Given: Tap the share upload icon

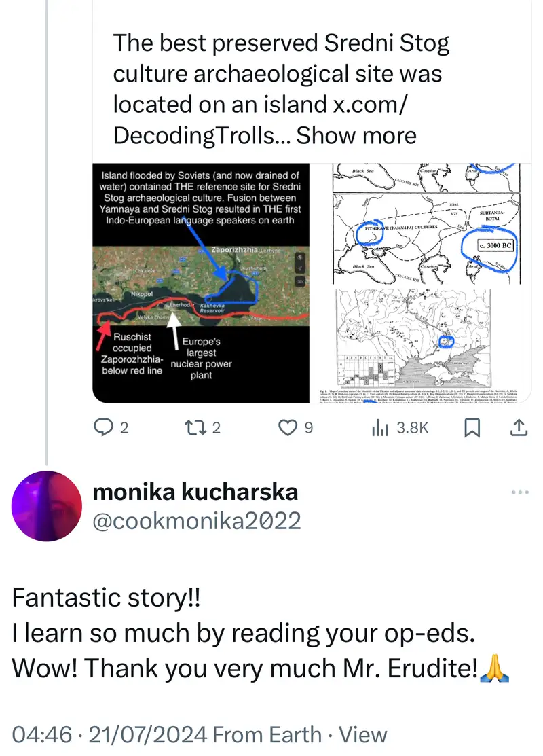Looking at the screenshot, I should [x=517, y=427].
